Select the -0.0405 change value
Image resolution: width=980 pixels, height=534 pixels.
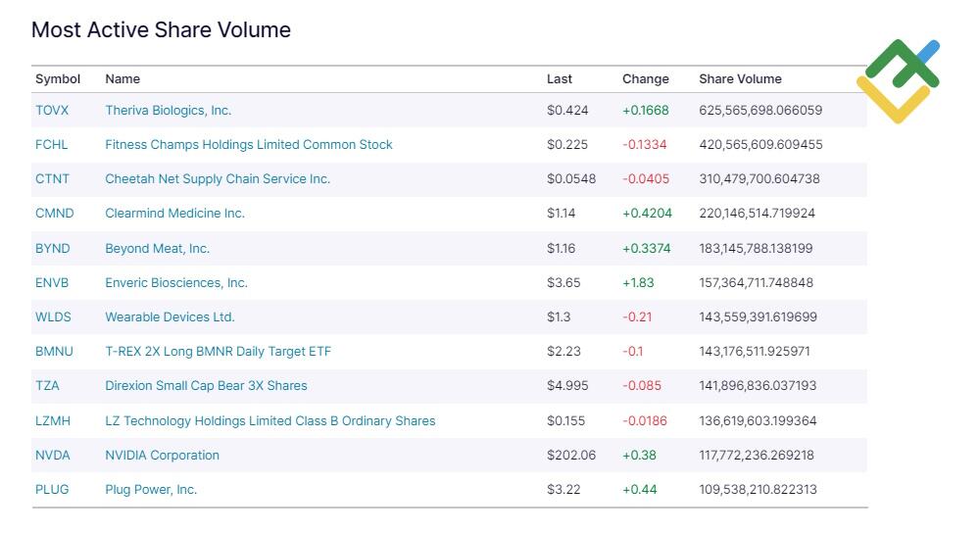point(646,179)
